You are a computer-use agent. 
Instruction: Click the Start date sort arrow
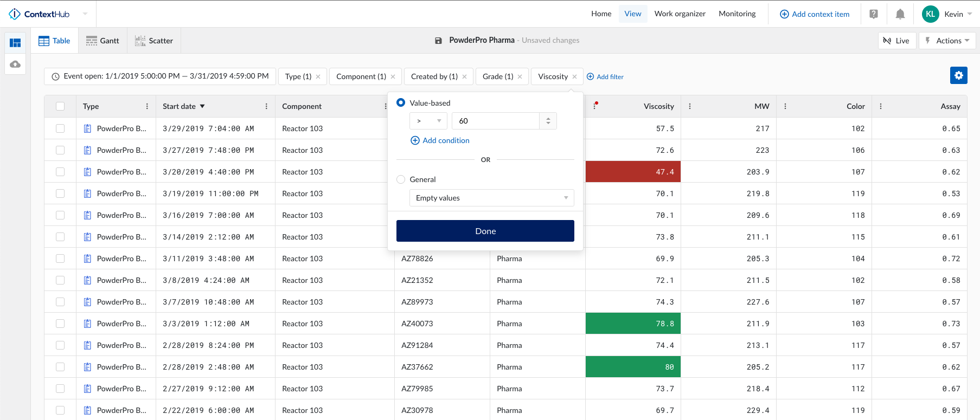(x=202, y=106)
